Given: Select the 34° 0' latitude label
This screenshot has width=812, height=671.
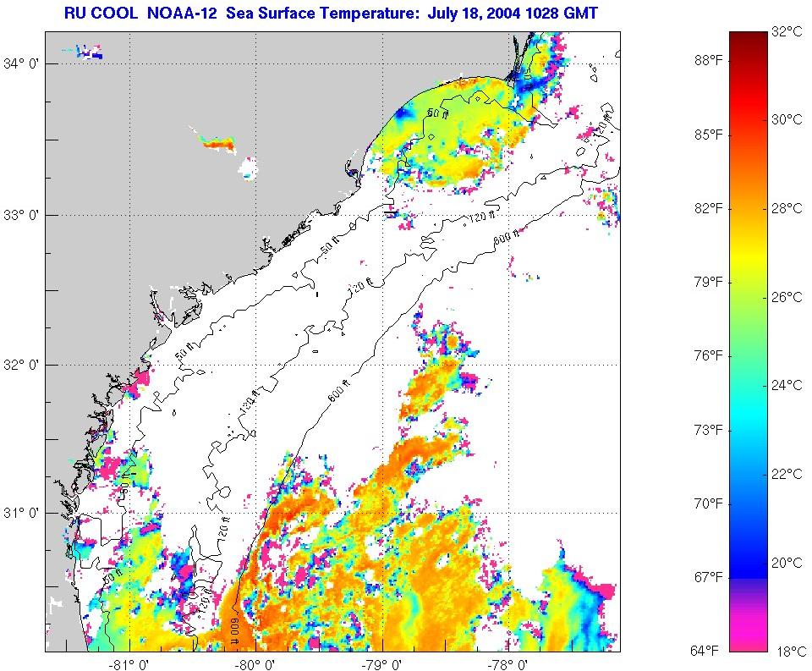Looking at the screenshot, I should click(x=21, y=63).
